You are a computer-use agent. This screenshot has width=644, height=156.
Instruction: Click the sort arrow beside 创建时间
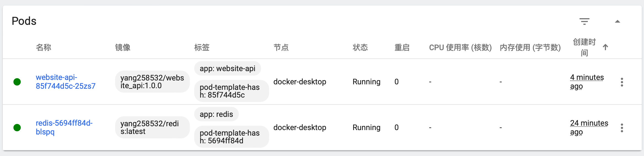(x=605, y=47)
